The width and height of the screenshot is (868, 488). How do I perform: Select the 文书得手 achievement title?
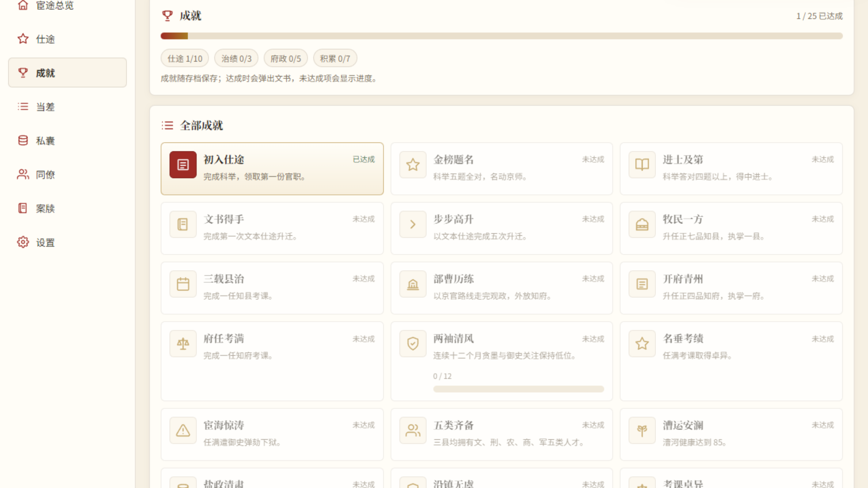pyautogui.click(x=224, y=219)
